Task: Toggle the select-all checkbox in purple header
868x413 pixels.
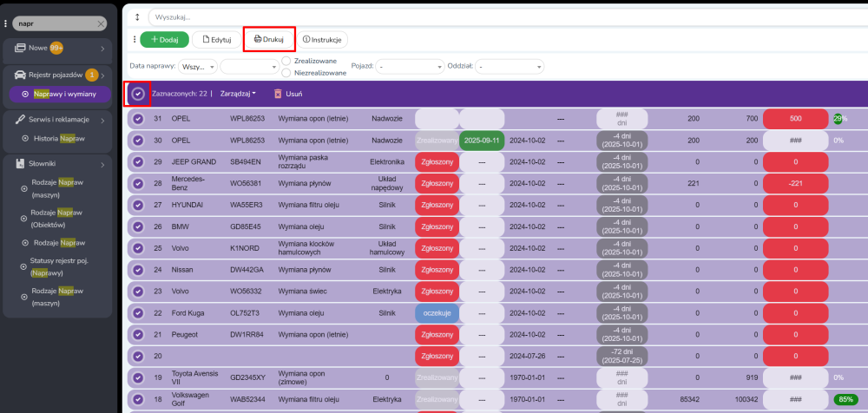Action: [138, 94]
